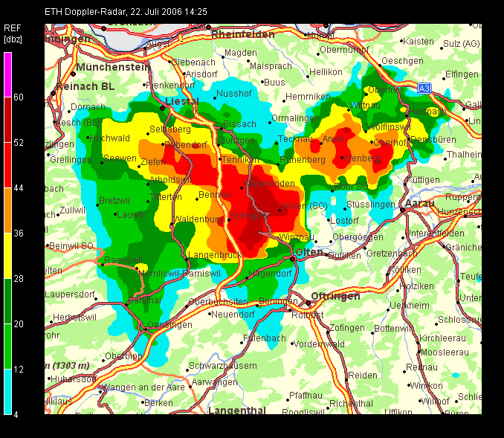This screenshot has height=438, width=504.
Task: Click the Anwil label
Action: pyautogui.click(x=333, y=139)
